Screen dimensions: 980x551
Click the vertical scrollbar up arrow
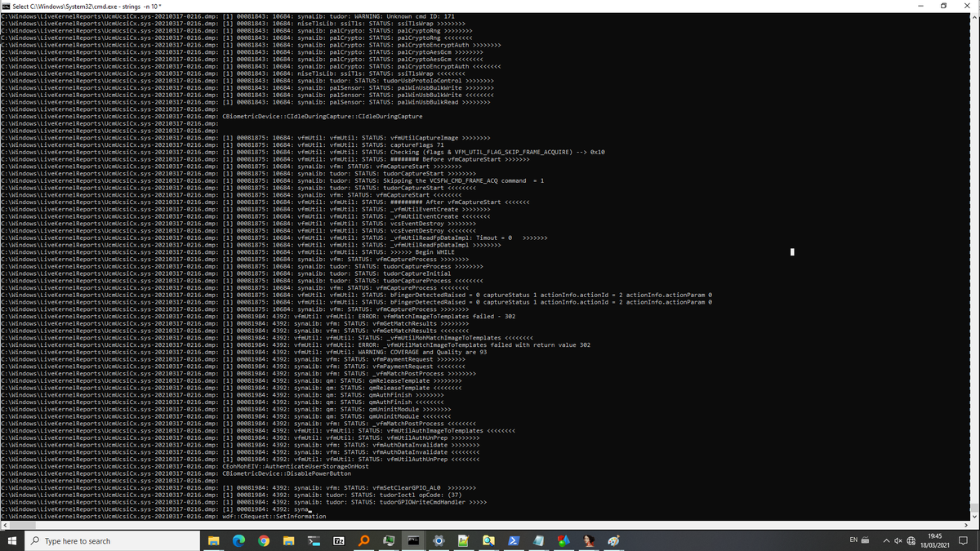click(x=975, y=16)
